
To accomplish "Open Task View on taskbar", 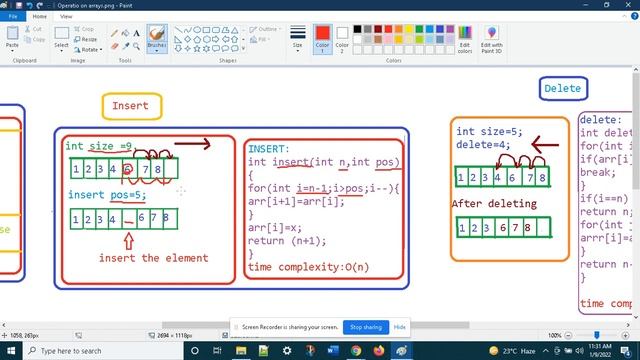I will point(217,351).
